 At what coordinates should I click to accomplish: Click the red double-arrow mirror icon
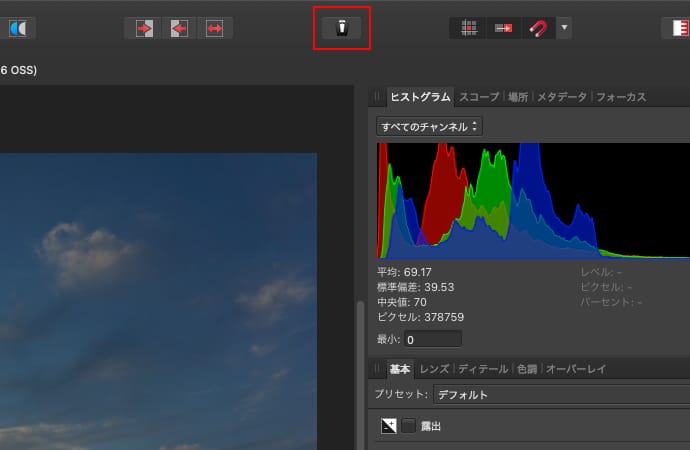pos(214,28)
